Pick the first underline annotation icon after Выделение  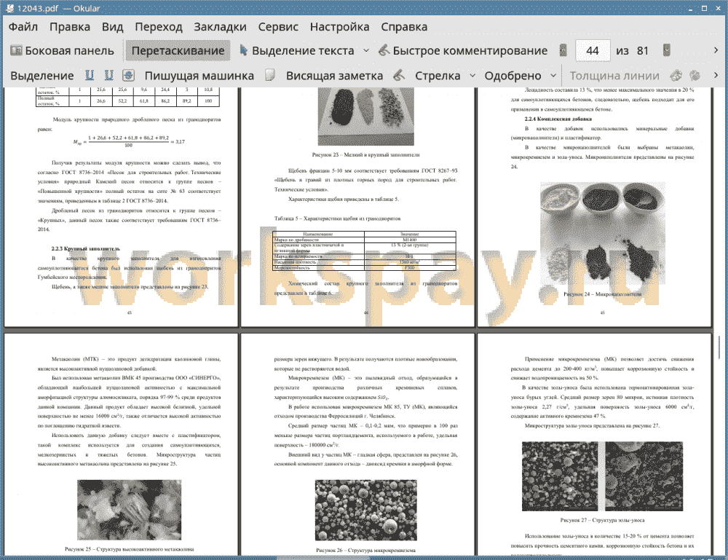[x=90, y=75]
